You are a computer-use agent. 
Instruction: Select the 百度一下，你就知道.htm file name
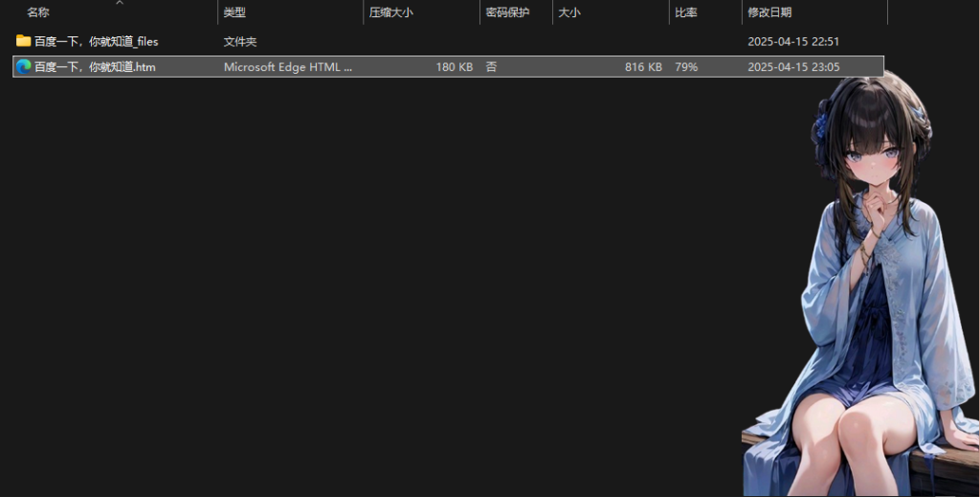[x=95, y=67]
